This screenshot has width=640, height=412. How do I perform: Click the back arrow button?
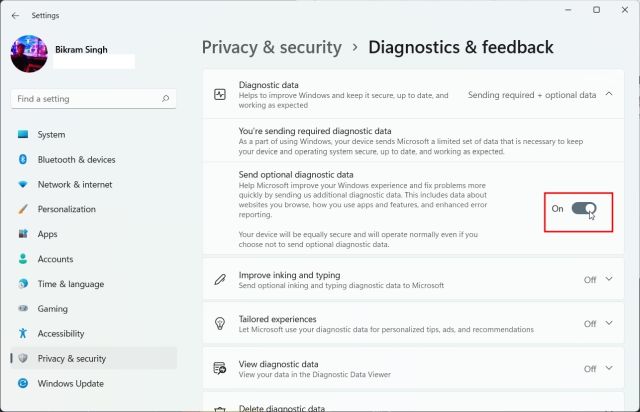(15, 15)
